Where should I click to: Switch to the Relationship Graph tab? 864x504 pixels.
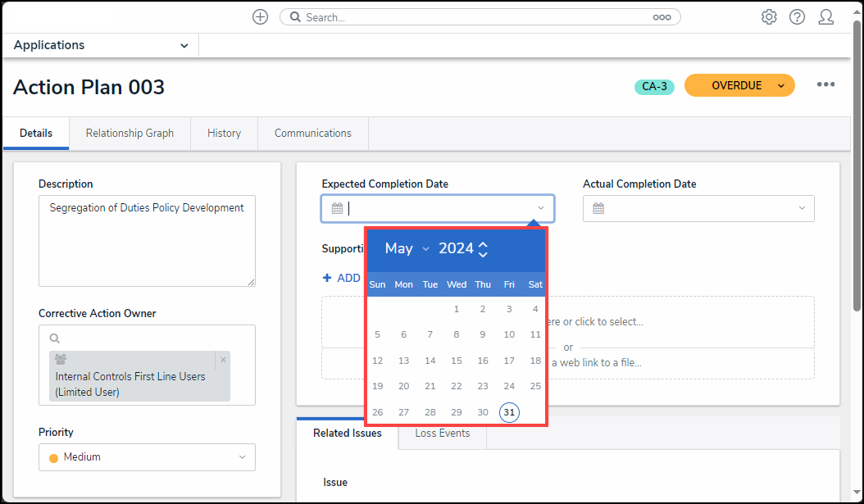130,133
